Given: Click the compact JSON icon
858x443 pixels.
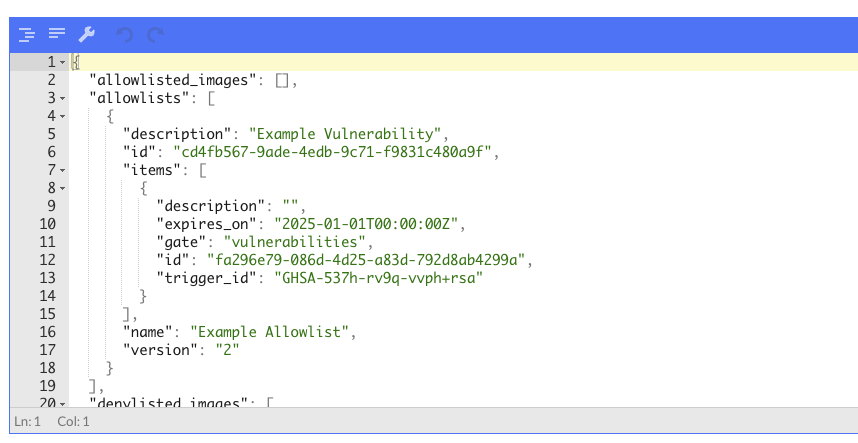Looking at the screenshot, I should click(x=57, y=35).
